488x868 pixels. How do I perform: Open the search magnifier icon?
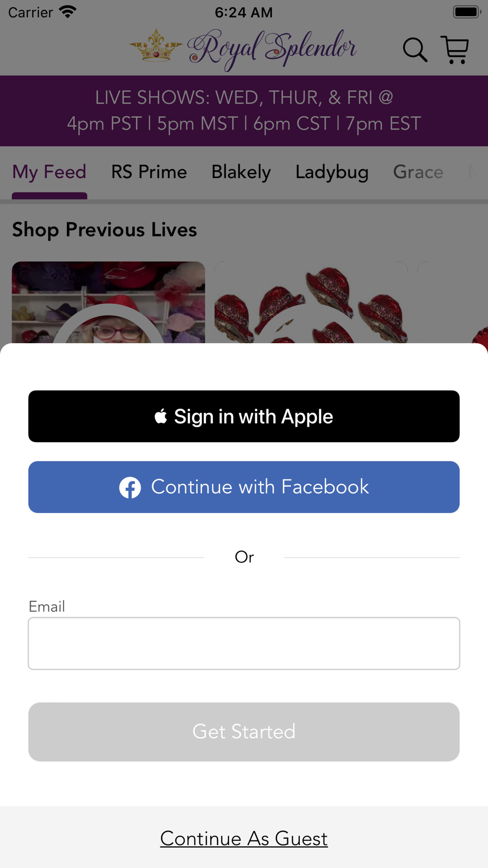pyautogui.click(x=415, y=50)
